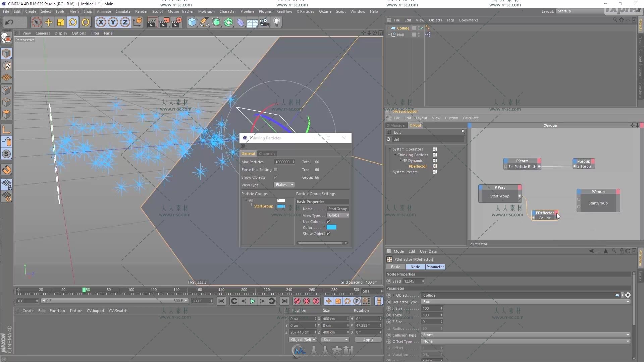Select the Scale tool in top toolbar
Screen dimensions: 644x362
pos(61,22)
